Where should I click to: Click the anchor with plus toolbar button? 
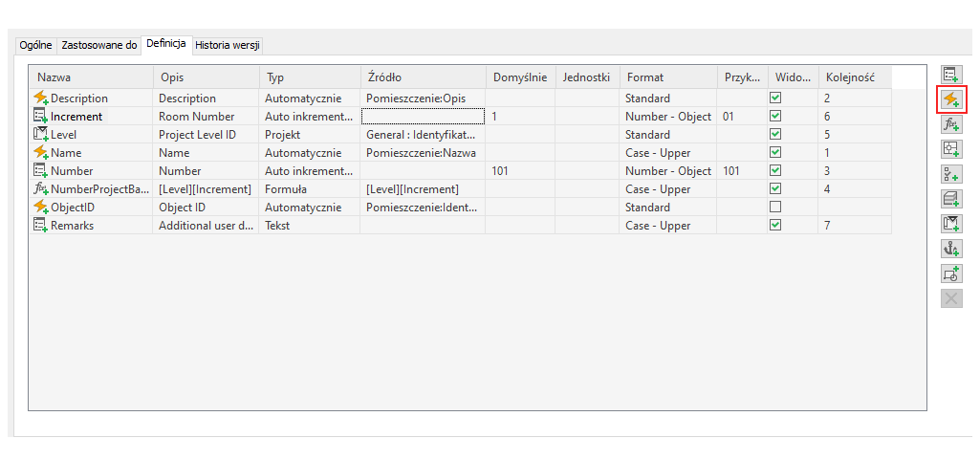tap(950, 248)
